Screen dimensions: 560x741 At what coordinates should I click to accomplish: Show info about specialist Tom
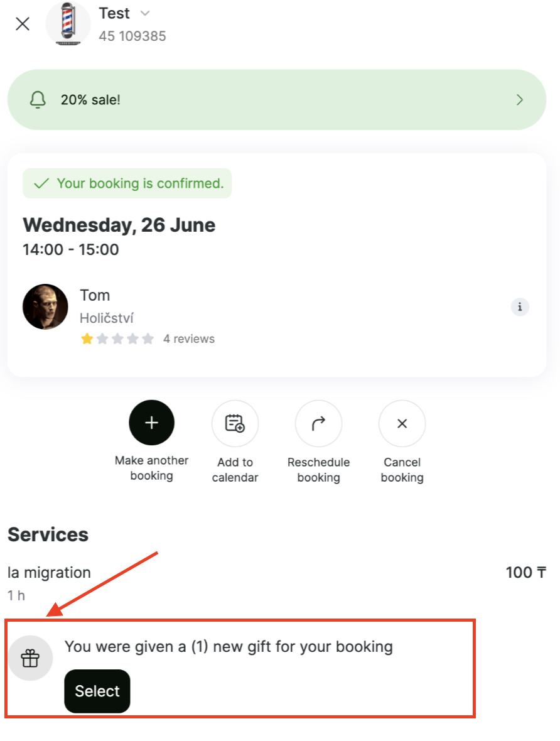(520, 306)
